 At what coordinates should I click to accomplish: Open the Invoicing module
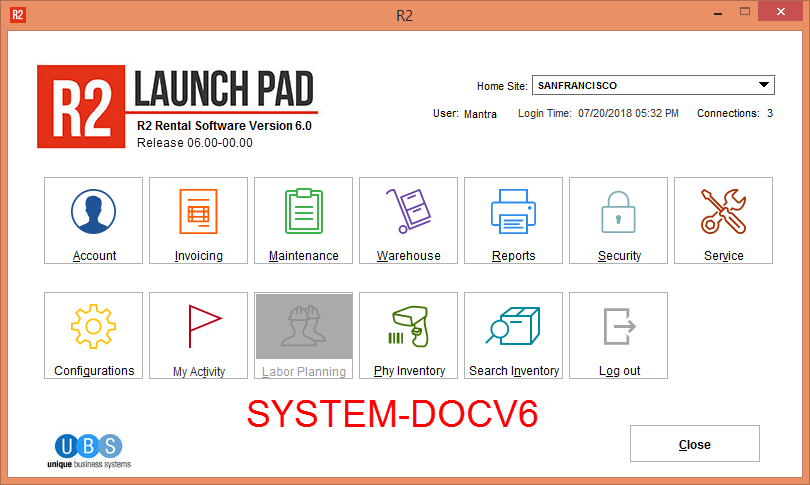click(198, 221)
